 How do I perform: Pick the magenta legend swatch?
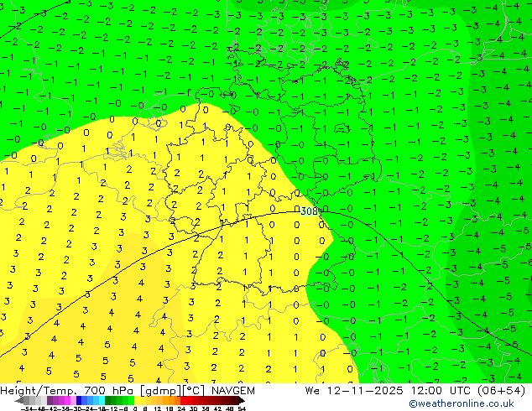(x=67, y=400)
